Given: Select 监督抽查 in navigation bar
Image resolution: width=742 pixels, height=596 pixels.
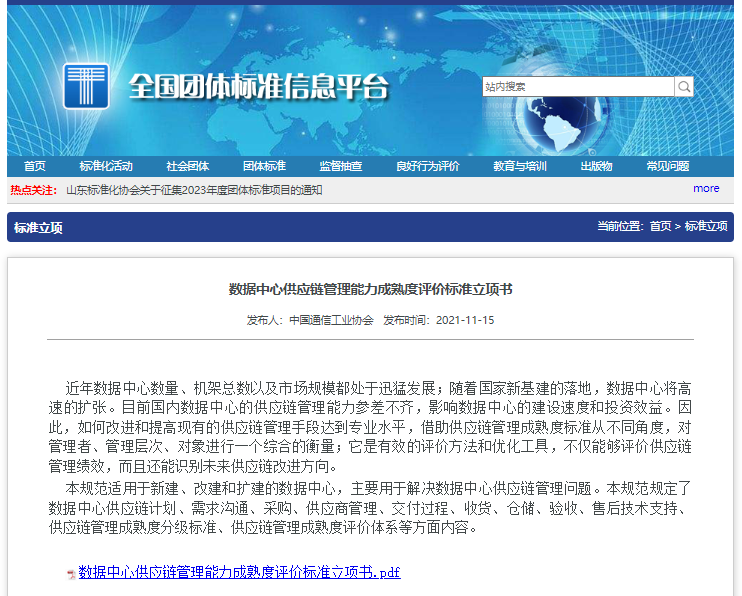Looking at the screenshot, I should click(x=341, y=166).
